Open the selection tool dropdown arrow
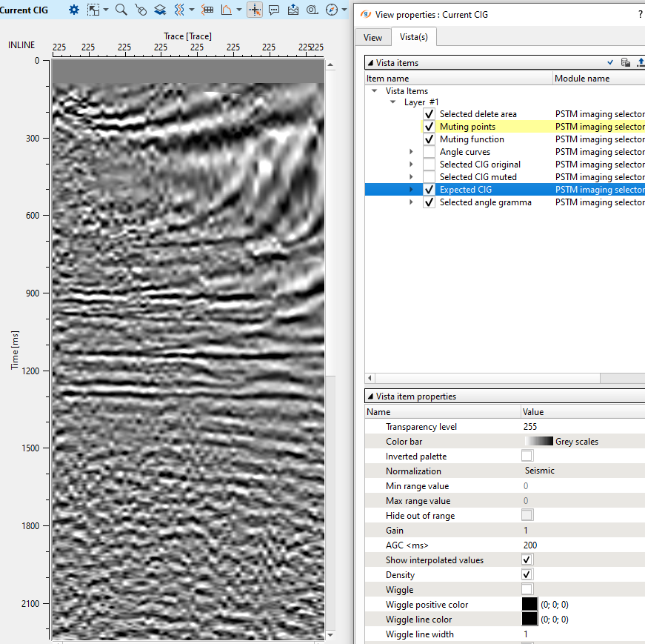The height and width of the screenshot is (644, 645). click(x=106, y=10)
